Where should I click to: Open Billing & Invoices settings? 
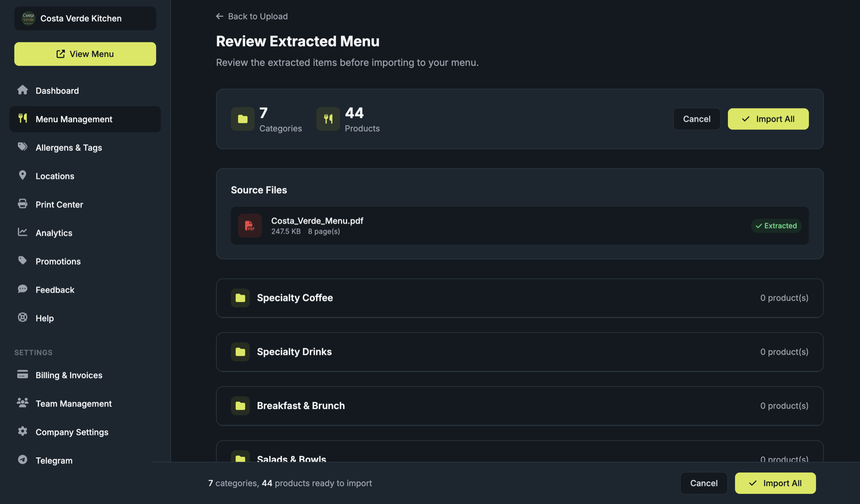[x=85, y=375]
